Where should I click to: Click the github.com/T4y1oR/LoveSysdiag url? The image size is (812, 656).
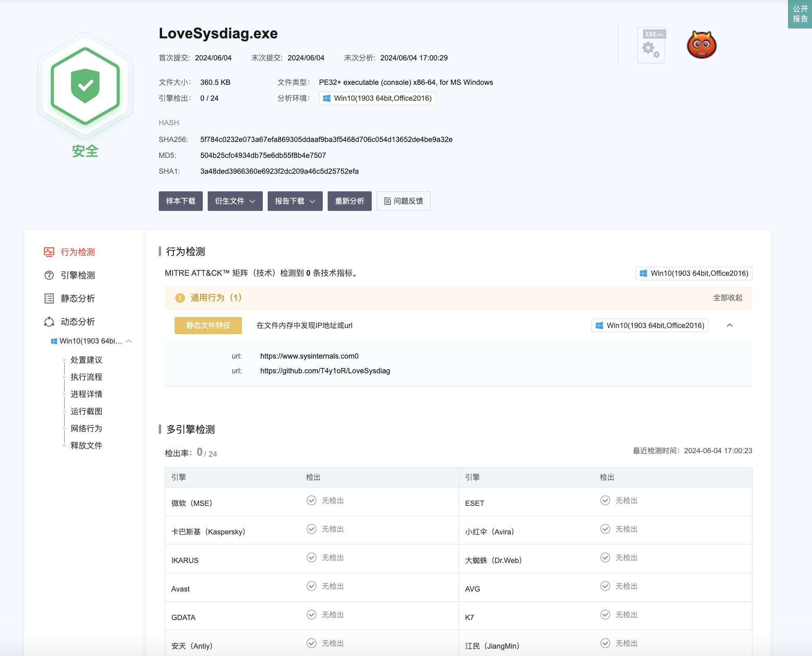pyautogui.click(x=325, y=371)
